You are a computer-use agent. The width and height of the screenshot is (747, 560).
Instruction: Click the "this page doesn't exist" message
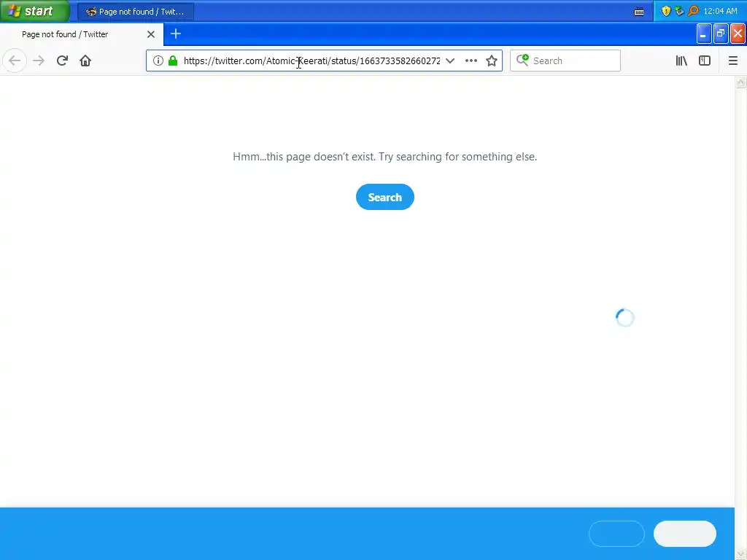(x=384, y=157)
